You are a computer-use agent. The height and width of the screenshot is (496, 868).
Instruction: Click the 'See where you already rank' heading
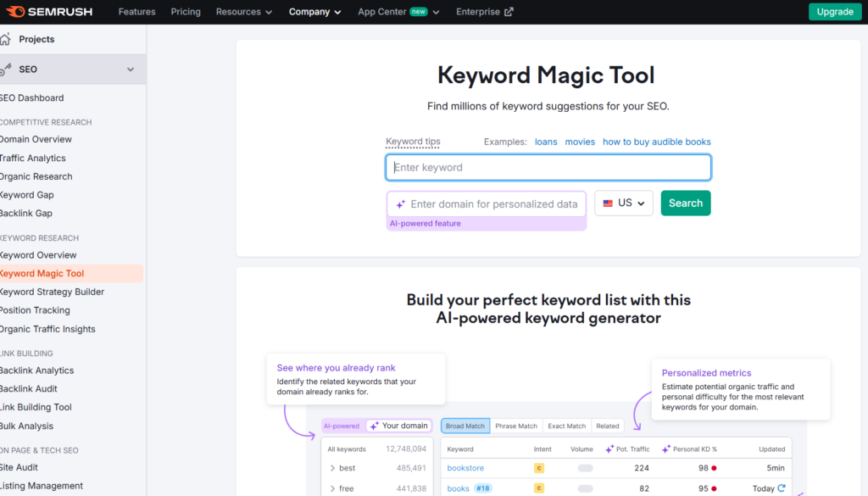click(336, 368)
